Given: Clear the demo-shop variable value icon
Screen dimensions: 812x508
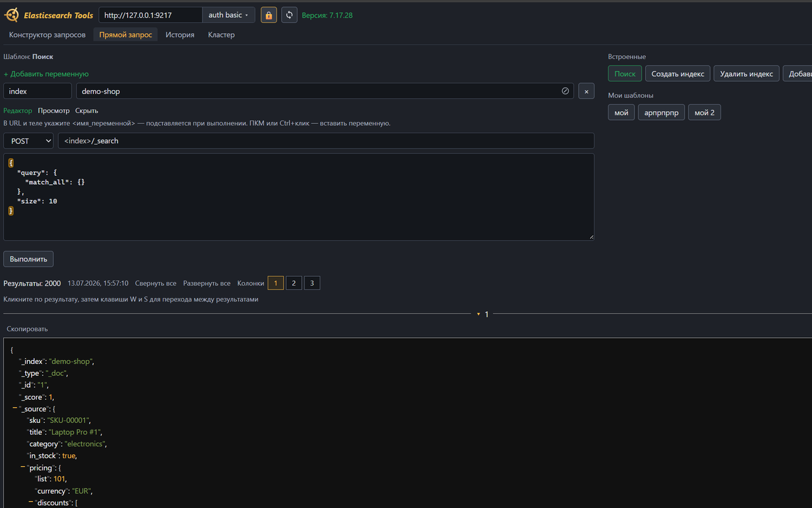Looking at the screenshot, I should (565, 91).
